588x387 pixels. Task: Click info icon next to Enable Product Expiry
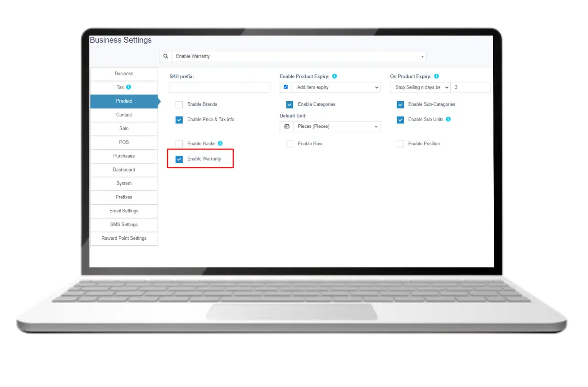(x=335, y=76)
